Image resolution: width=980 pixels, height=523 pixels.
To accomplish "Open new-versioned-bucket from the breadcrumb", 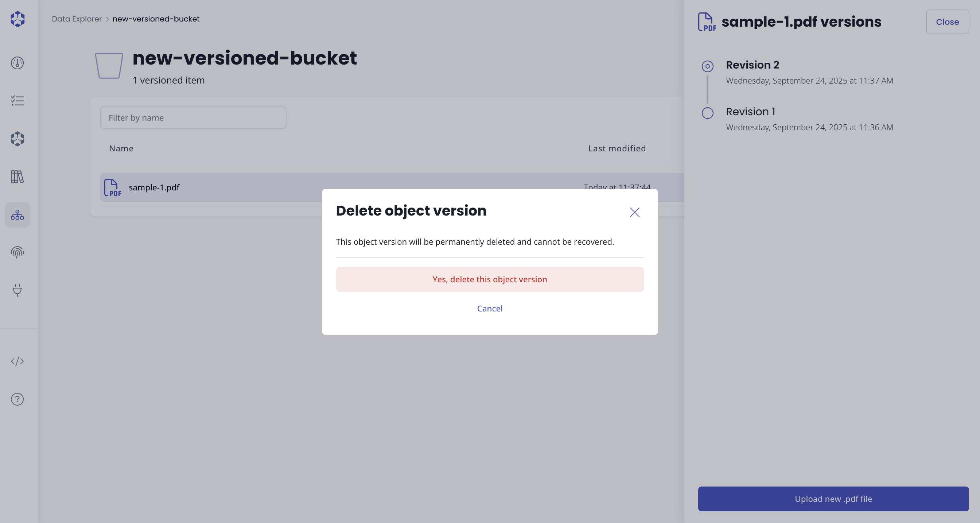I will (x=156, y=18).
